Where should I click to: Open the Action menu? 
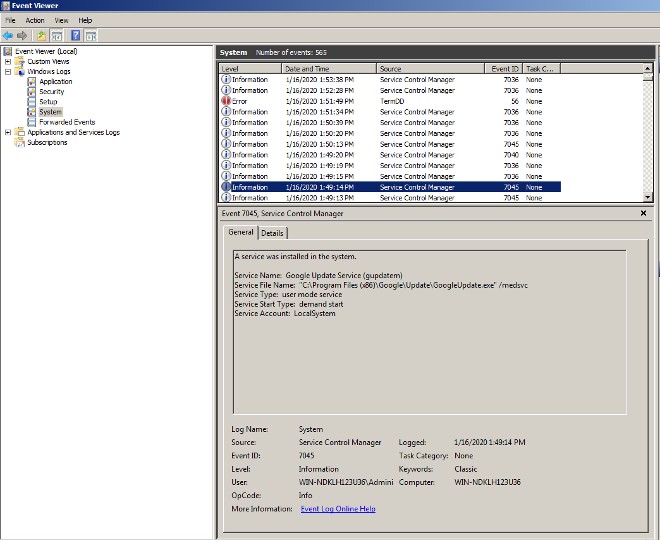35,20
